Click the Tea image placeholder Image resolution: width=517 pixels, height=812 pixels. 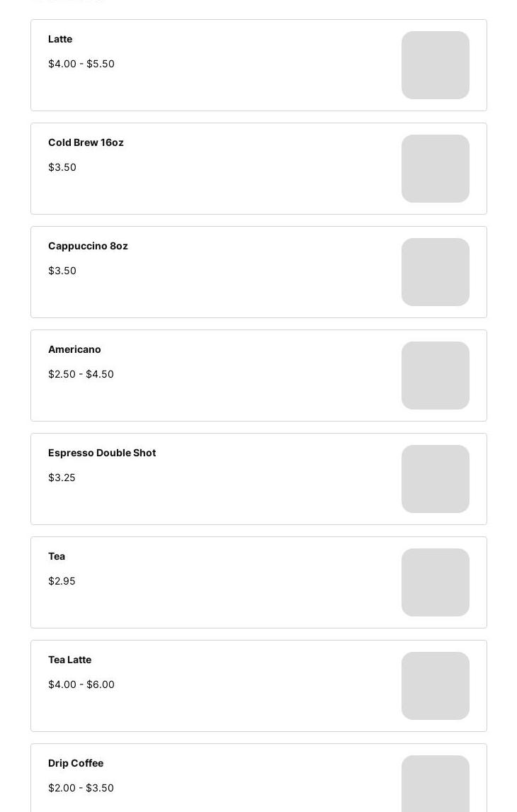tap(435, 582)
